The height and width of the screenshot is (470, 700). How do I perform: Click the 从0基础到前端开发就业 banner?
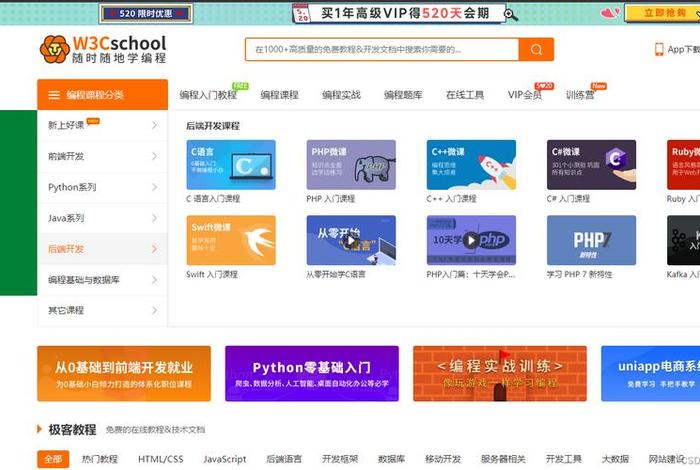click(x=124, y=374)
